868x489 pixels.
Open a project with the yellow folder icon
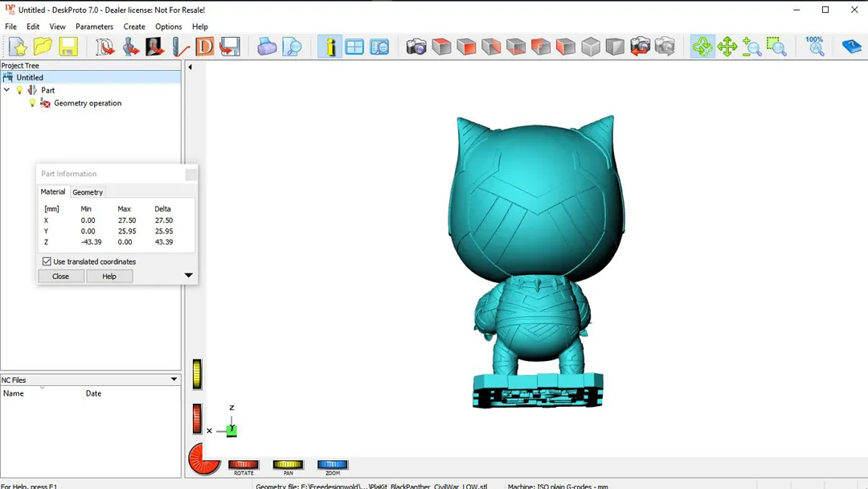(x=43, y=47)
